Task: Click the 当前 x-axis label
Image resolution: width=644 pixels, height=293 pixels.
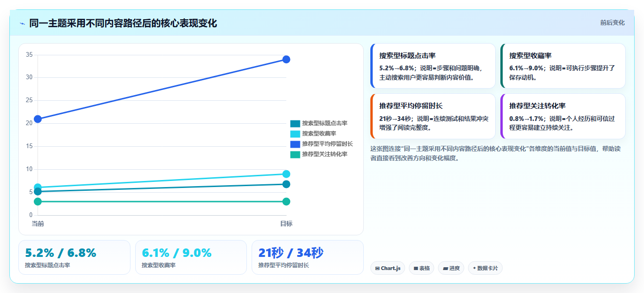Action: [38, 224]
